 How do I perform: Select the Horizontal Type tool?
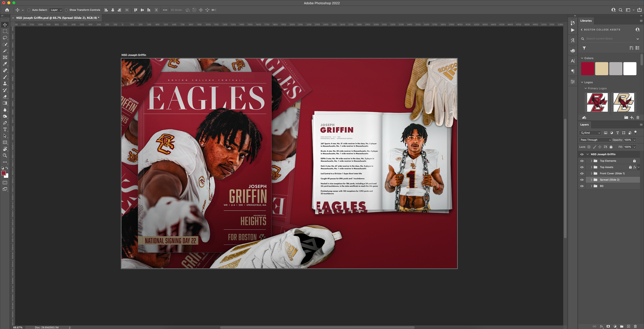[5, 129]
